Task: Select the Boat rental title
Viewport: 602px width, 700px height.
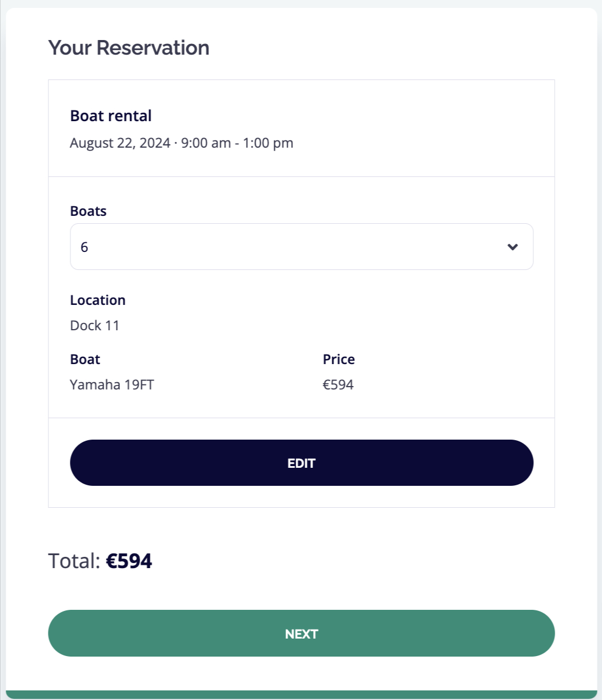Action: pyautogui.click(x=111, y=116)
